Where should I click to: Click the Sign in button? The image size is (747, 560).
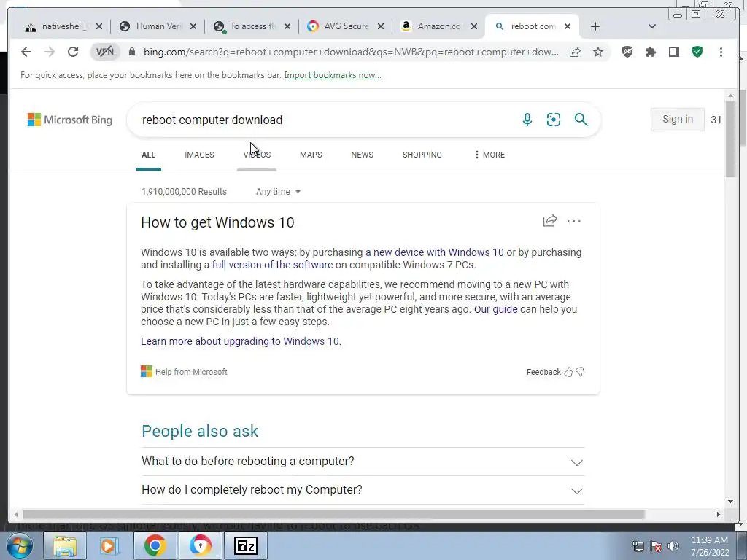tap(678, 119)
